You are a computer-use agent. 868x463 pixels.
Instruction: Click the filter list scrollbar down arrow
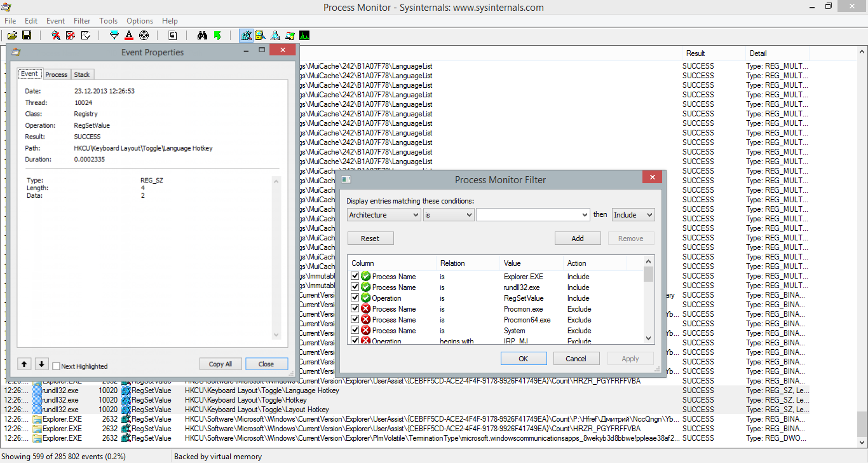(648, 339)
